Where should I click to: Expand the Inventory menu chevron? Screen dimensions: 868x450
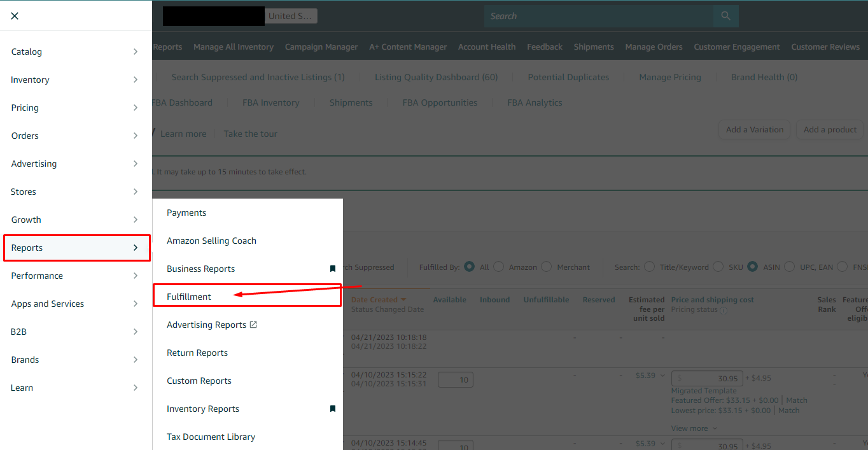pos(136,80)
